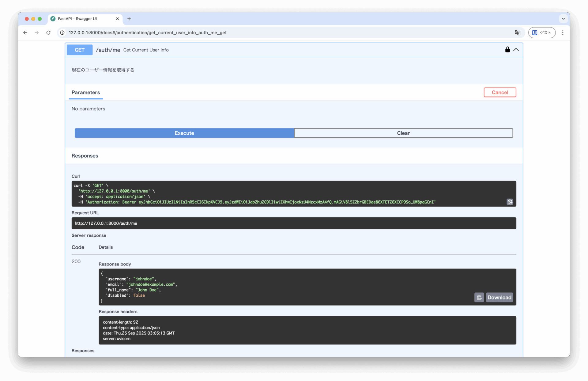This screenshot has width=588, height=381.
Task: Clear the executed response
Action: (x=403, y=133)
